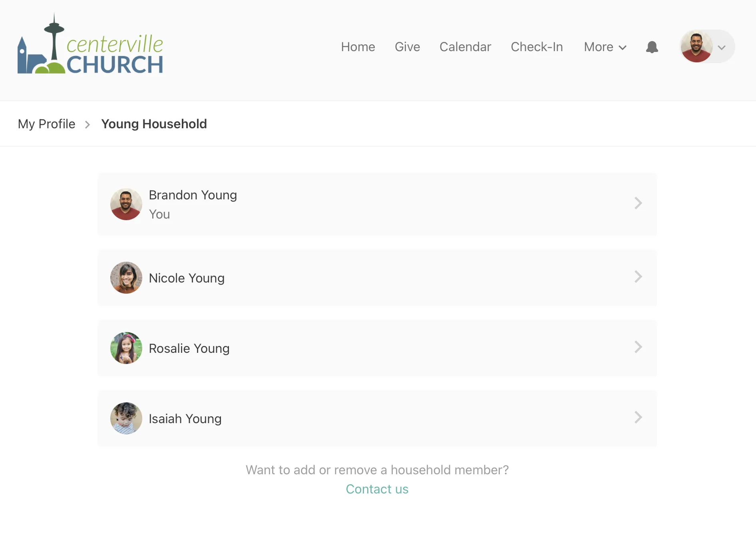
Task: Click the Contact us link
Action: [x=377, y=489]
